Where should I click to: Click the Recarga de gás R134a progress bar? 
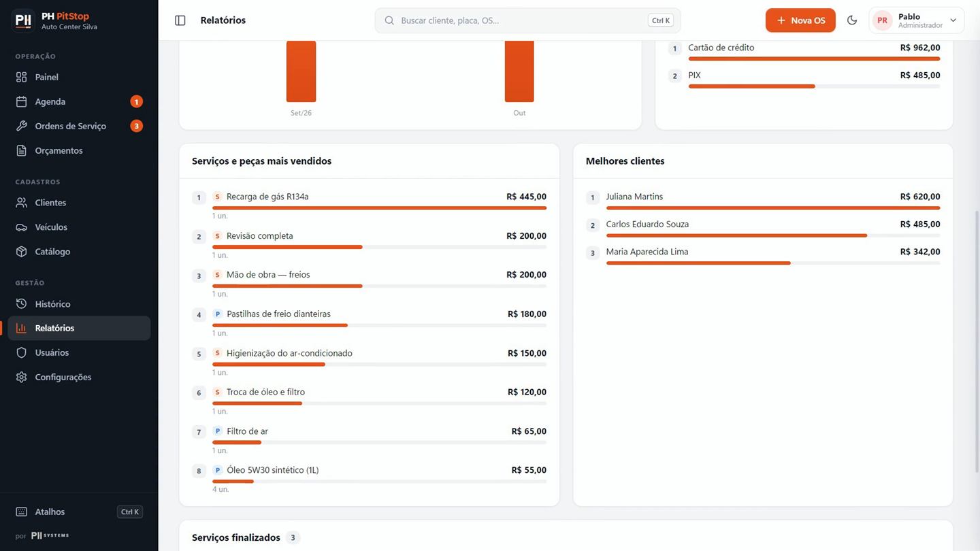(379, 208)
